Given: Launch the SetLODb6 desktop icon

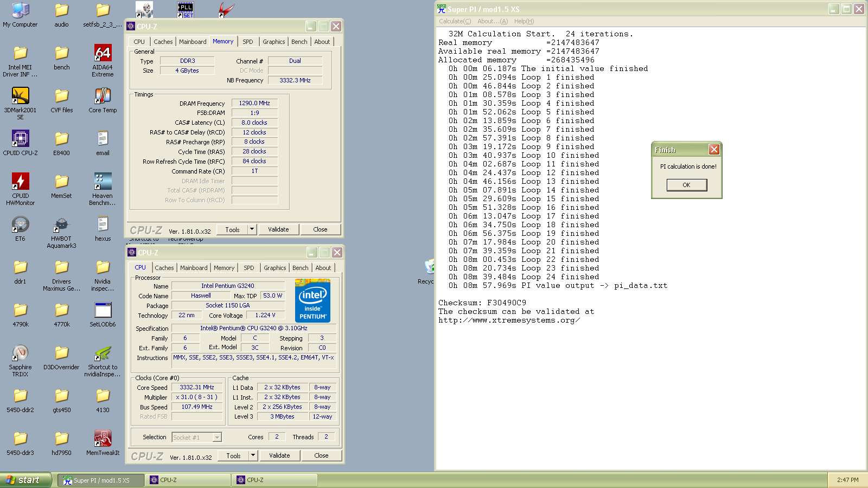Looking at the screenshot, I should pos(103,314).
